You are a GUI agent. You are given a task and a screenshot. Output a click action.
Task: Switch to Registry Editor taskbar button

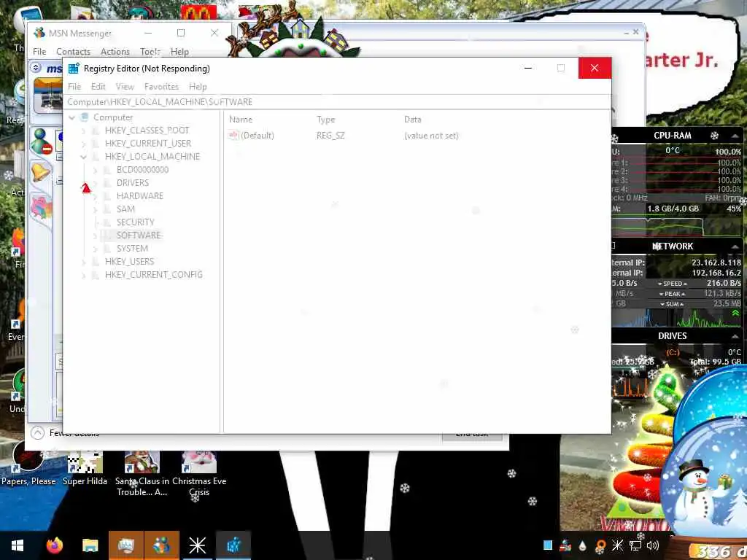click(x=233, y=545)
